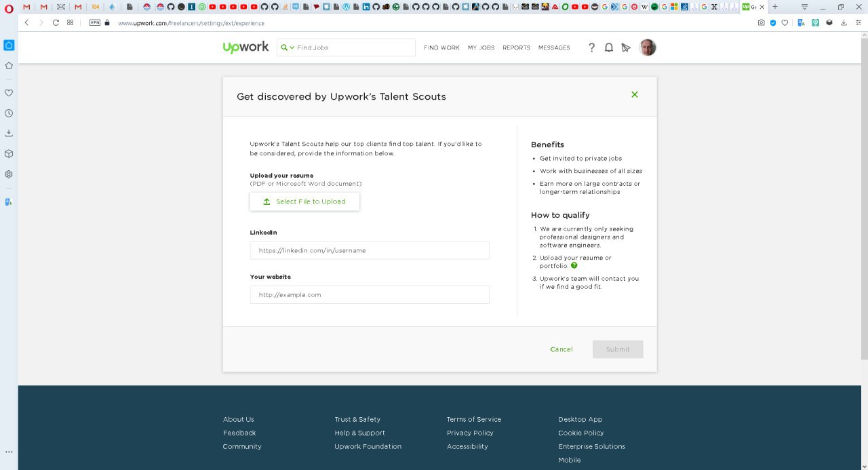Click the Submit button

(618, 349)
